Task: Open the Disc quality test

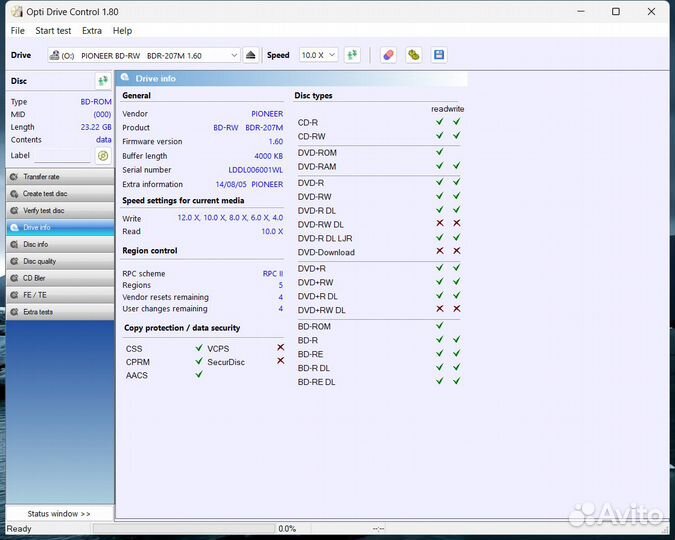Action: click(58, 261)
